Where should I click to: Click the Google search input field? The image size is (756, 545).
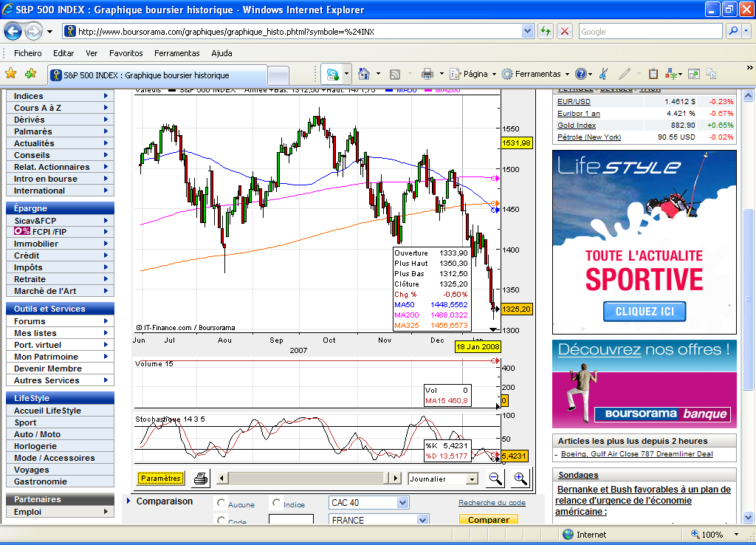(650, 31)
